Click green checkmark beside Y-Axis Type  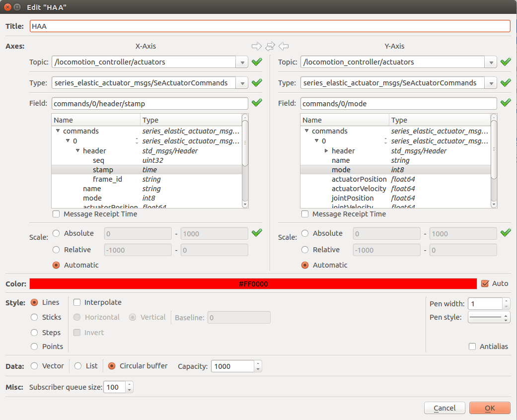(x=506, y=83)
